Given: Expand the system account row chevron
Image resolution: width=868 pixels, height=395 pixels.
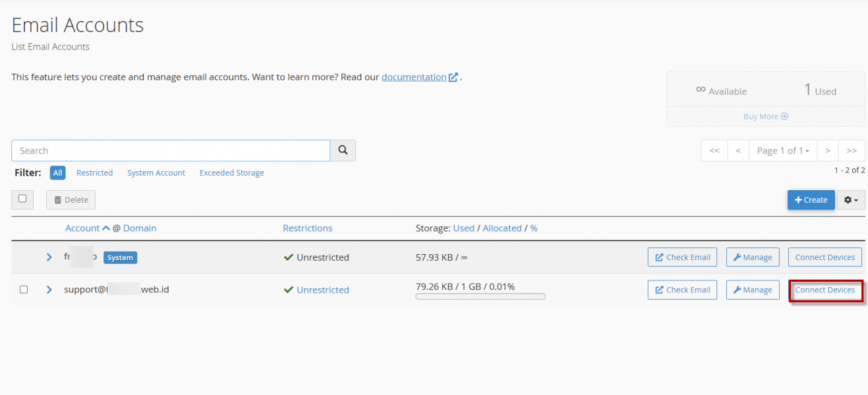Looking at the screenshot, I should coord(49,257).
